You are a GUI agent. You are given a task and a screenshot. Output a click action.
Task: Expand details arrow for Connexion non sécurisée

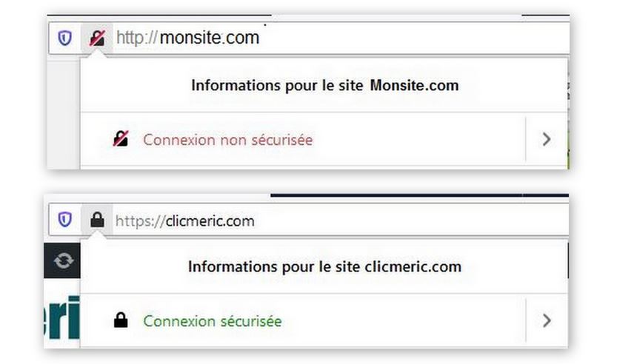pos(547,139)
